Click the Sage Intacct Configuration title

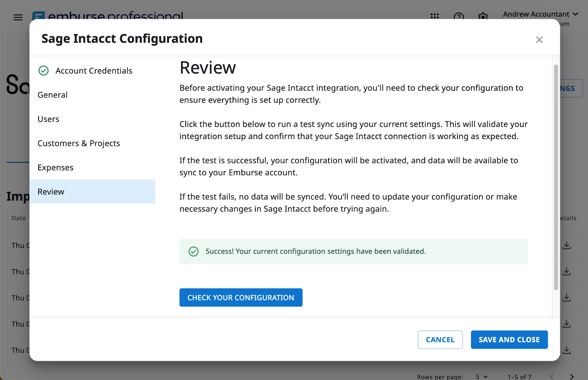pos(122,39)
